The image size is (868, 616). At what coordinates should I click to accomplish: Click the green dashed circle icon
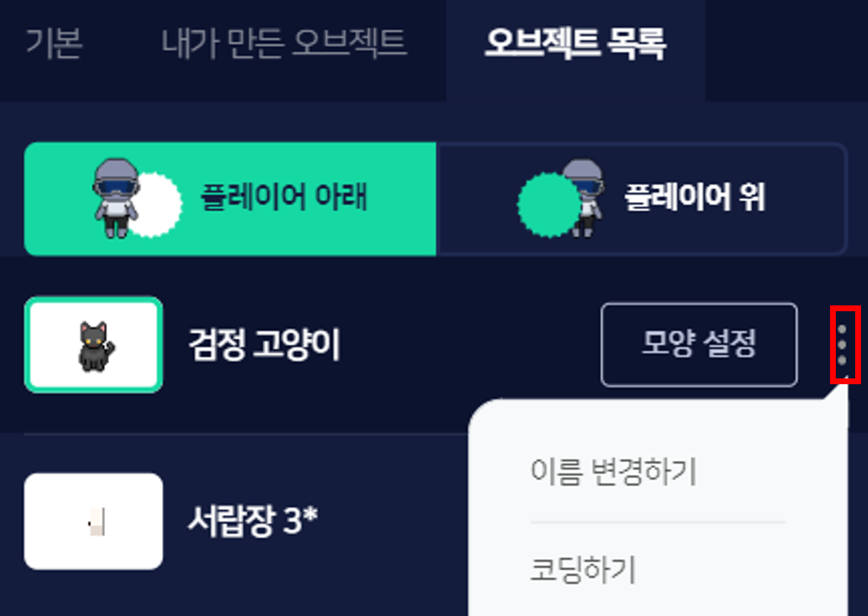click(548, 204)
